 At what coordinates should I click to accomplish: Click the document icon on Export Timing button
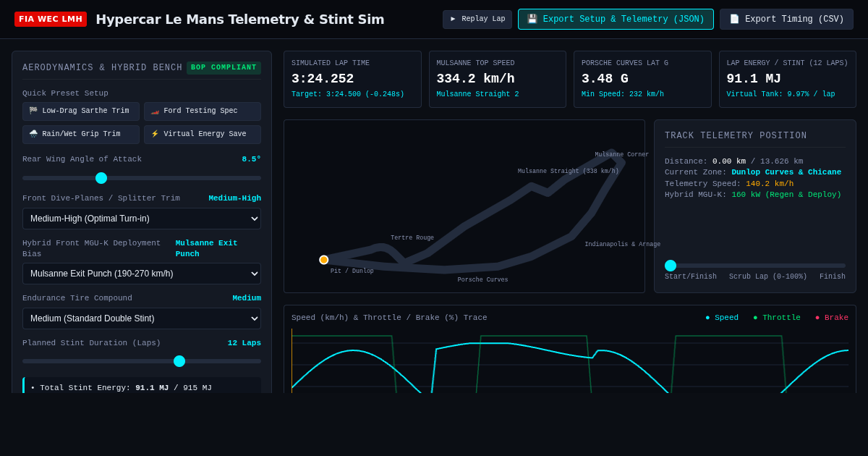[x=734, y=19]
